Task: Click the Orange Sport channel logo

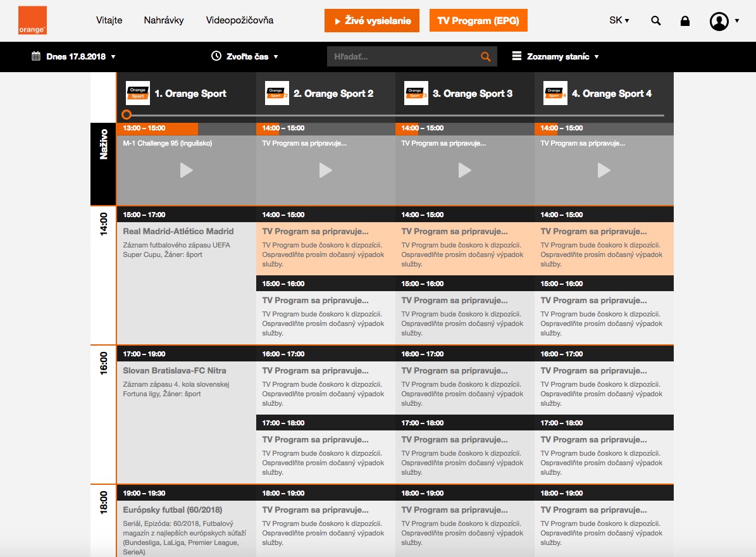Action: [137, 93]
